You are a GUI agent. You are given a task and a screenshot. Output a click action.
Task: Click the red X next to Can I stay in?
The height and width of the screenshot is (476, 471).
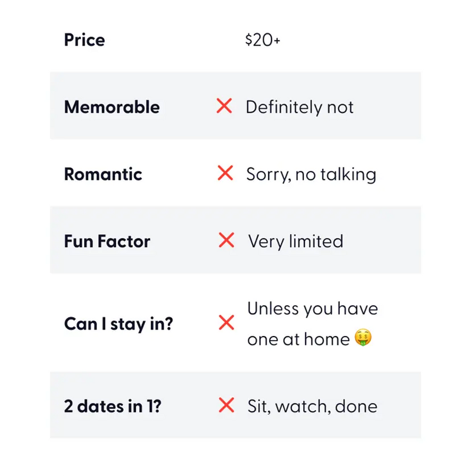click(227, 322)
